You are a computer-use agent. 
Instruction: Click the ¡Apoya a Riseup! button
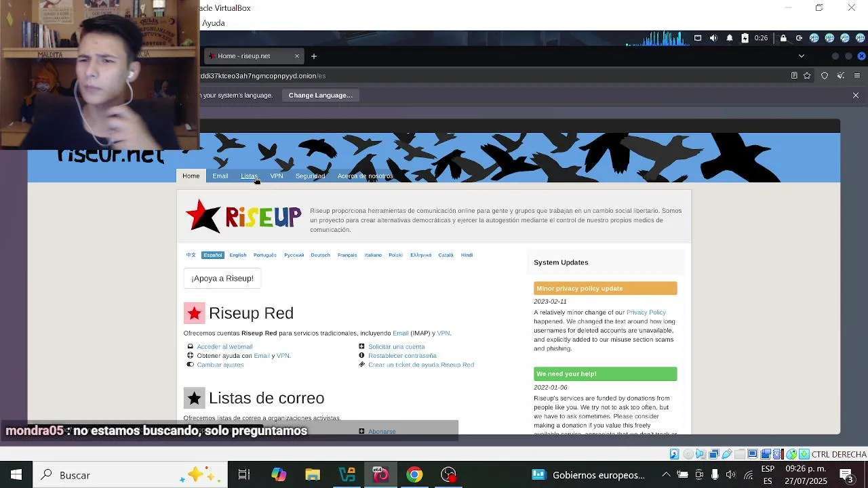222,279
